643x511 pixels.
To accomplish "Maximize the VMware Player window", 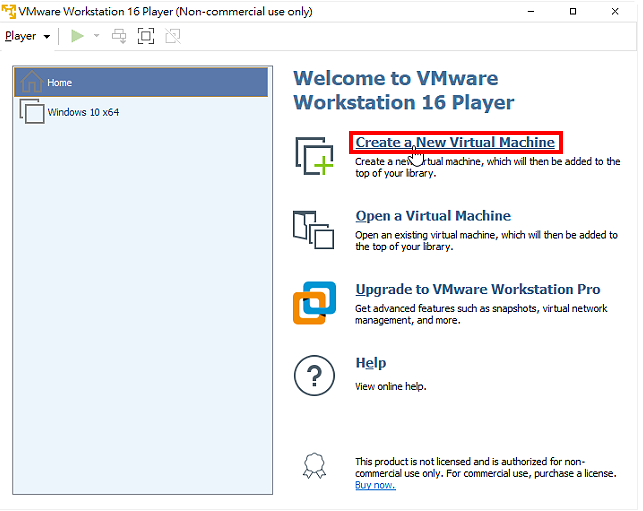I will click(573, 11).
